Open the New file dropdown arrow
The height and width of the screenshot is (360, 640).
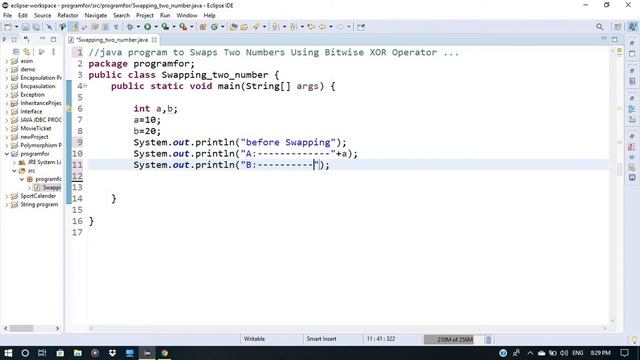(x=16, y=27)
